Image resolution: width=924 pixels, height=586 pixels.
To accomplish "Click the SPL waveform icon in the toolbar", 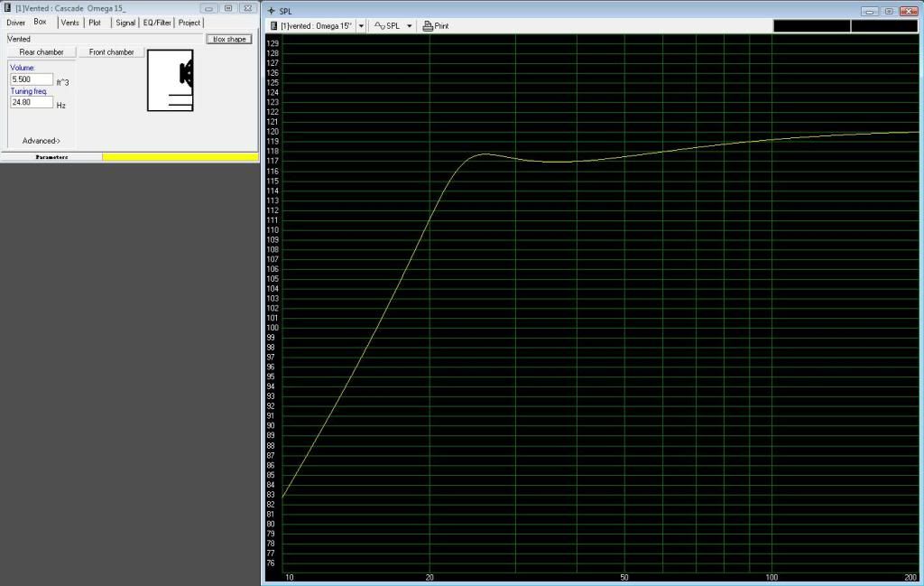I will coord(380,26).
